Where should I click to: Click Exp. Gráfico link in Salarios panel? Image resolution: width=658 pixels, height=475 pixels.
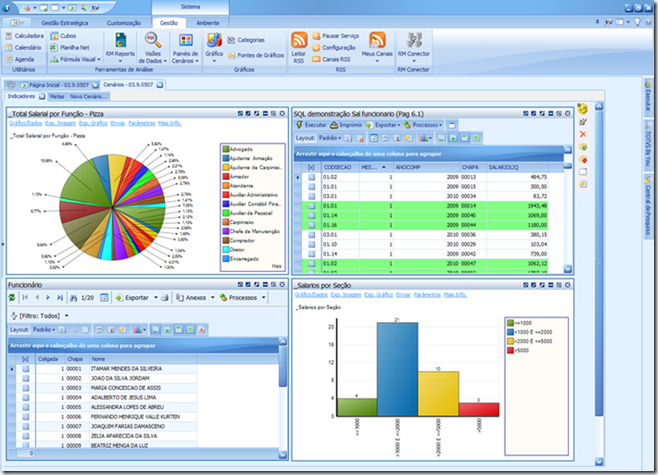click(x=379, y=295)
